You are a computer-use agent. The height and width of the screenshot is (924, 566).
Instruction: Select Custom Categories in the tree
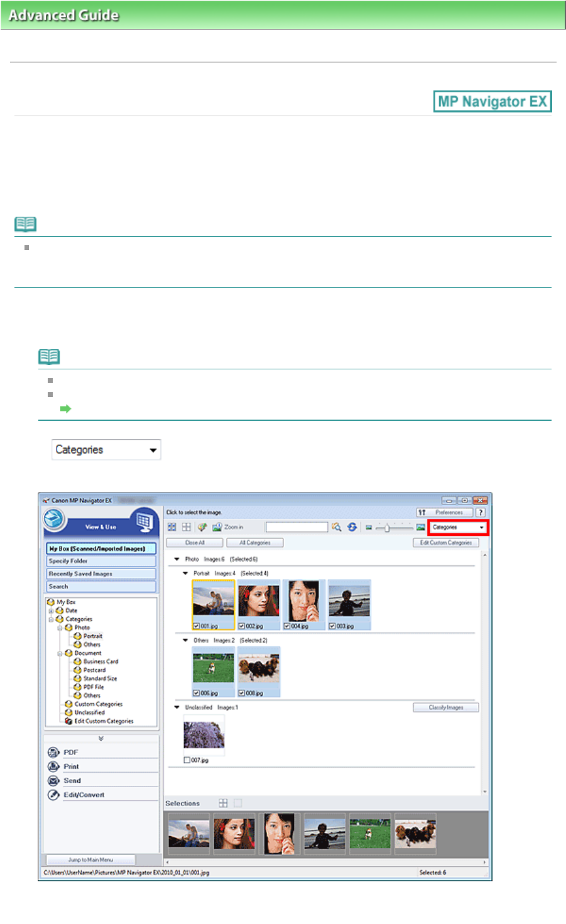point(99,704)
